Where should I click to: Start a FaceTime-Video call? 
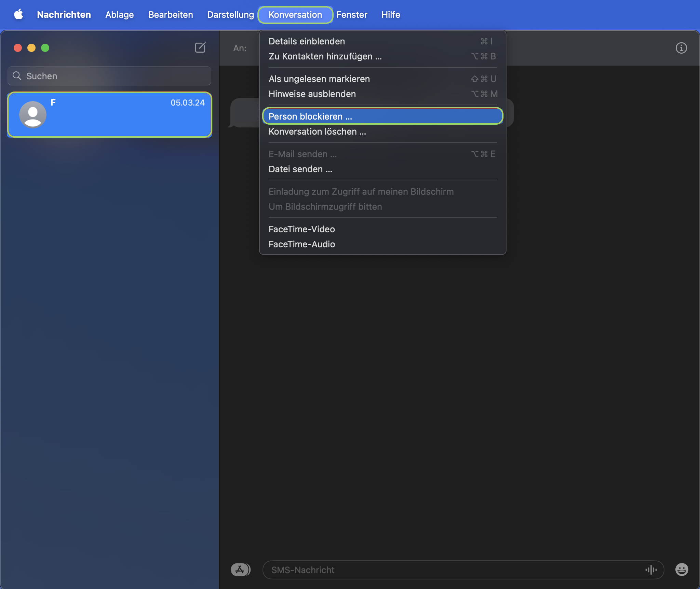301,229
